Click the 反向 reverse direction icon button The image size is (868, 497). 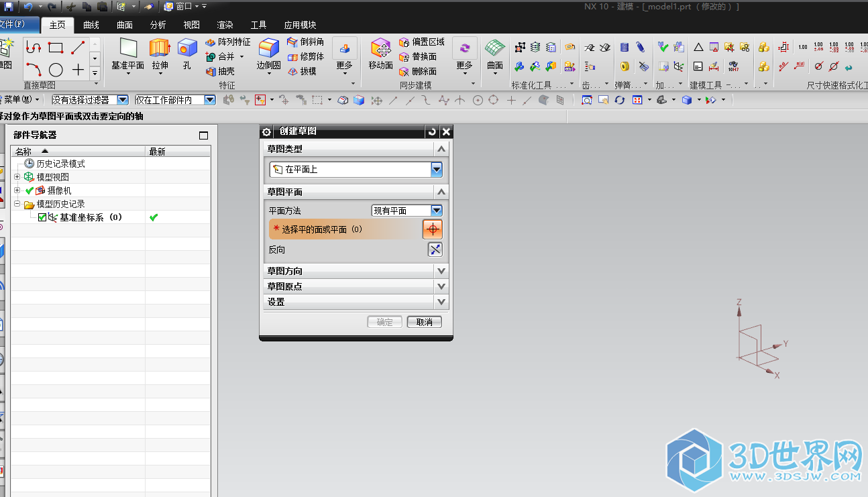[435, 250]
